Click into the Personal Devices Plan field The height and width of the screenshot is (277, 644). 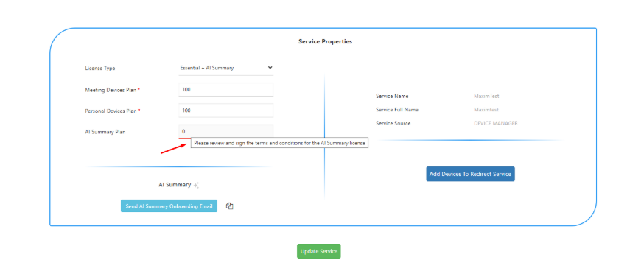click(226, 111)
